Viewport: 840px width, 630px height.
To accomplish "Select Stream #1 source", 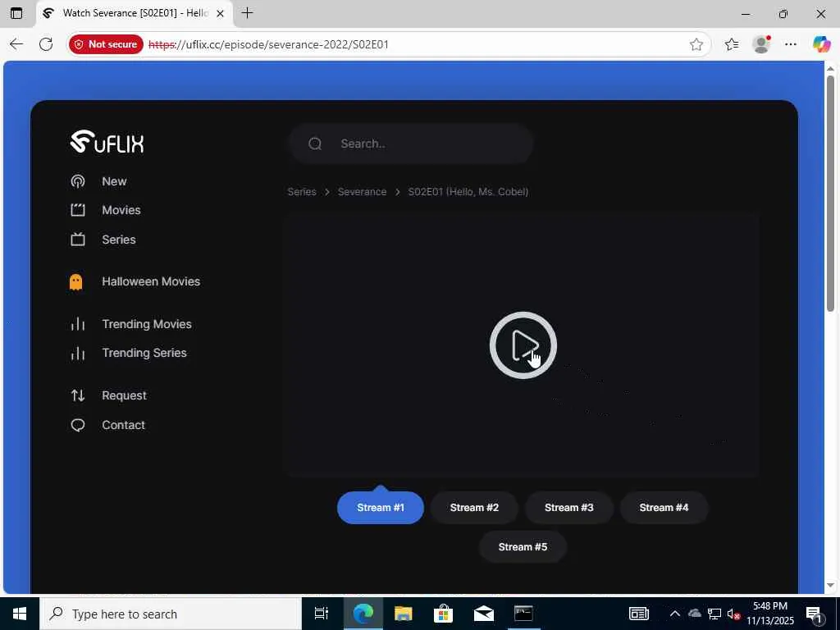I will (381, 507).
